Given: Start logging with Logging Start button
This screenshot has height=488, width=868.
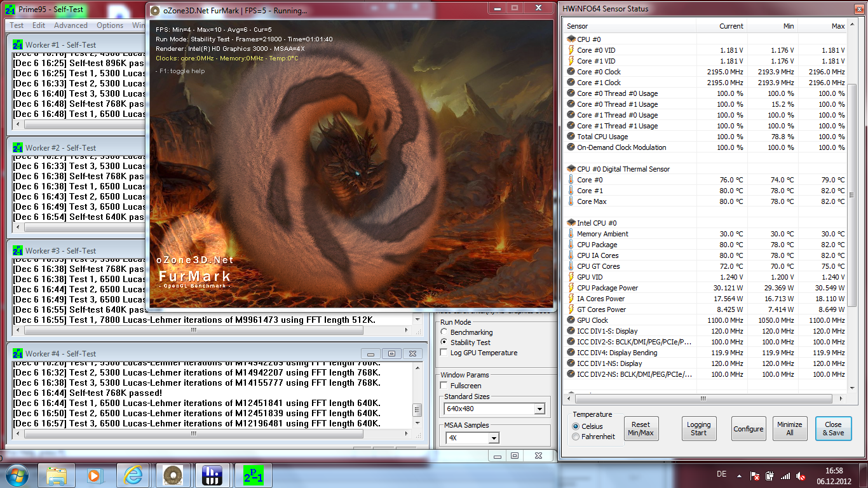Looking at the screenshot, I should coord(698,429).
